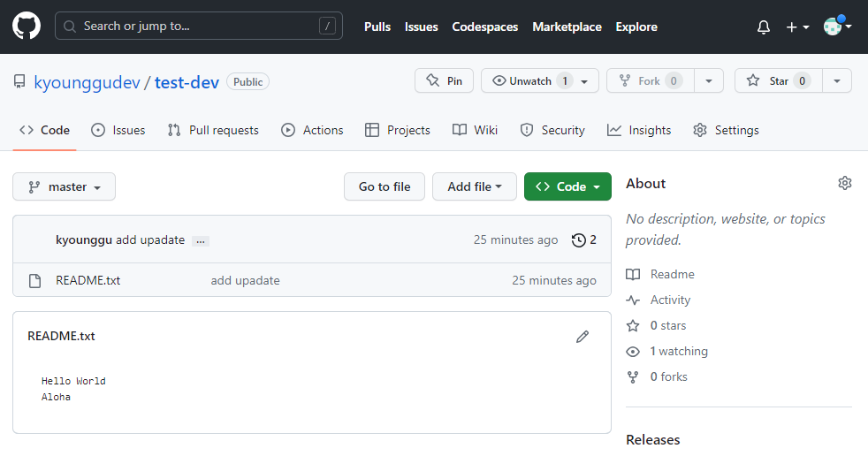Click the Aloha text line
The width and height of the screenshot is (868, 456).
(x=56, y=397)
